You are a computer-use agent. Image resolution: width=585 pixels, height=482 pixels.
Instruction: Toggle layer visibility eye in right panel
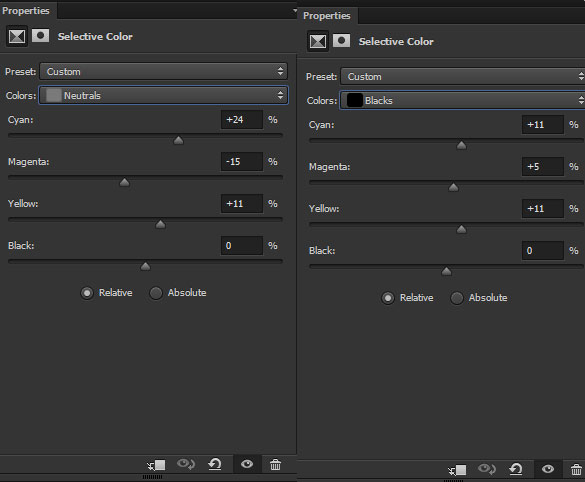click(x=548, y=469)
